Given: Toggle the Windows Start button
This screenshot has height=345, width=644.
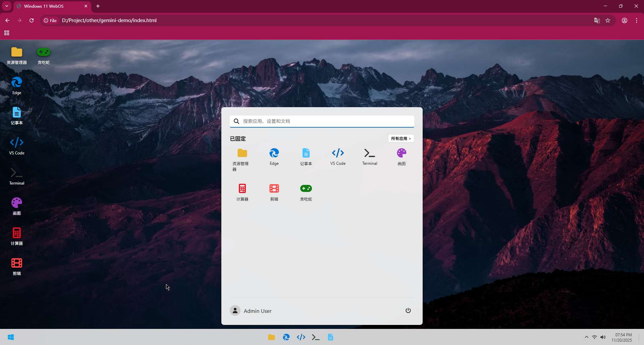Looking at the screenshot, I should coord(11,337).
